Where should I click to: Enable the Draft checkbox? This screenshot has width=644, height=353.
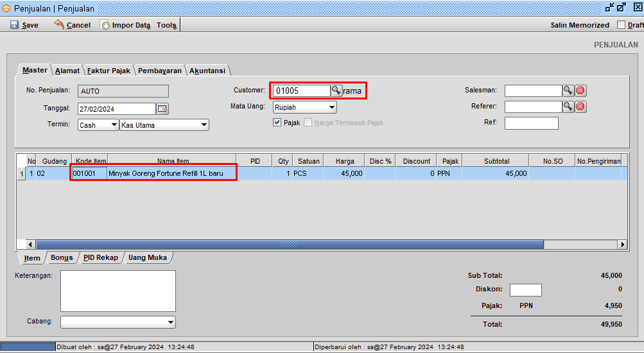(x=621, y=25)
